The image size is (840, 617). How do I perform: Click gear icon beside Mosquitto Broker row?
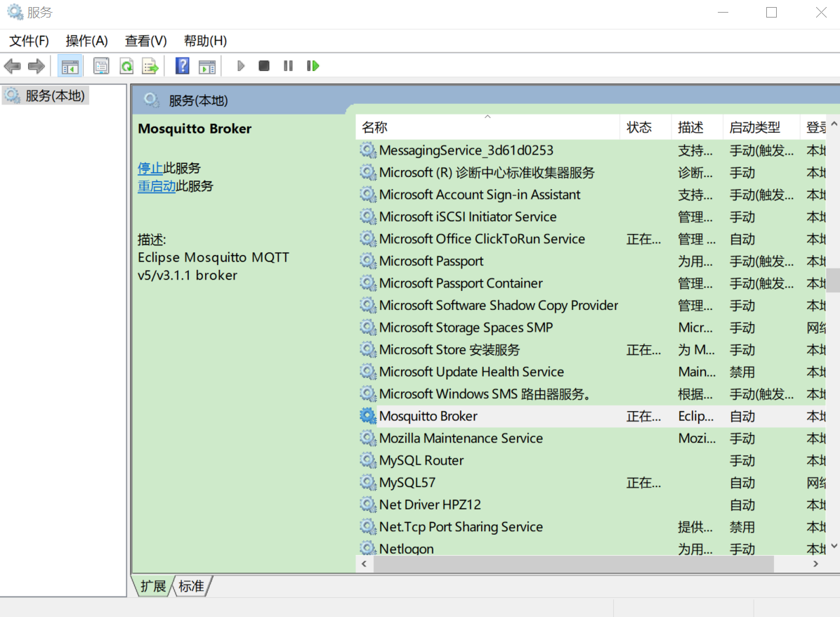(367, 416)
